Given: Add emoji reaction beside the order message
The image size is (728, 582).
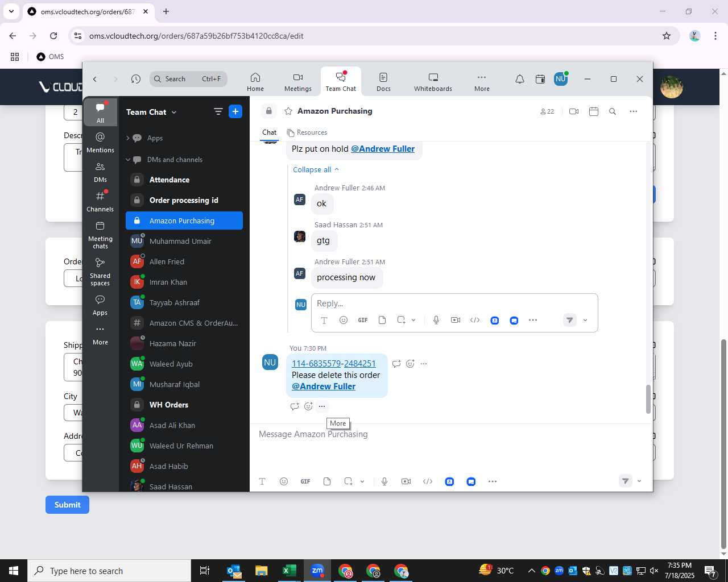Looking at the screenshot, I should coord(410,364).
